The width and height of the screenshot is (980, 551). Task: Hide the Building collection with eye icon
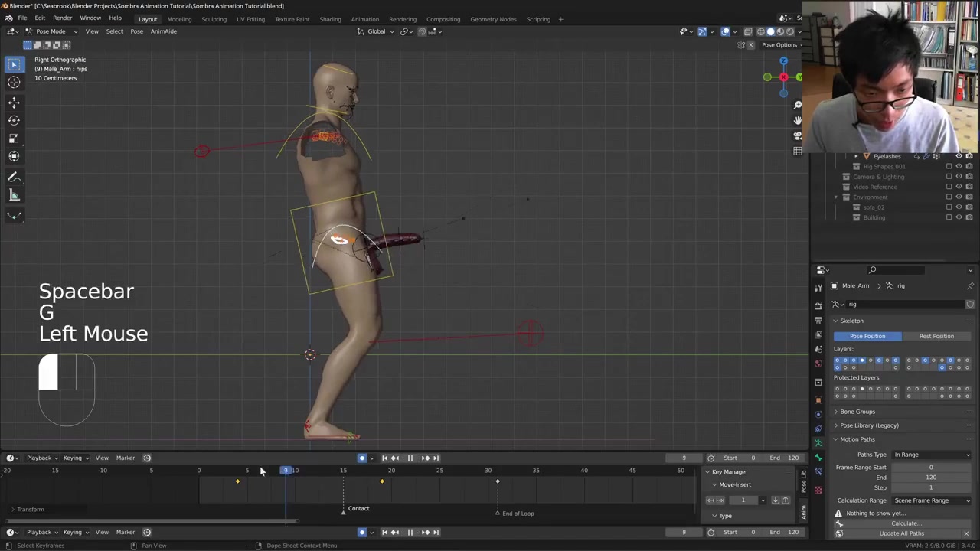click(x=959, y=217)
